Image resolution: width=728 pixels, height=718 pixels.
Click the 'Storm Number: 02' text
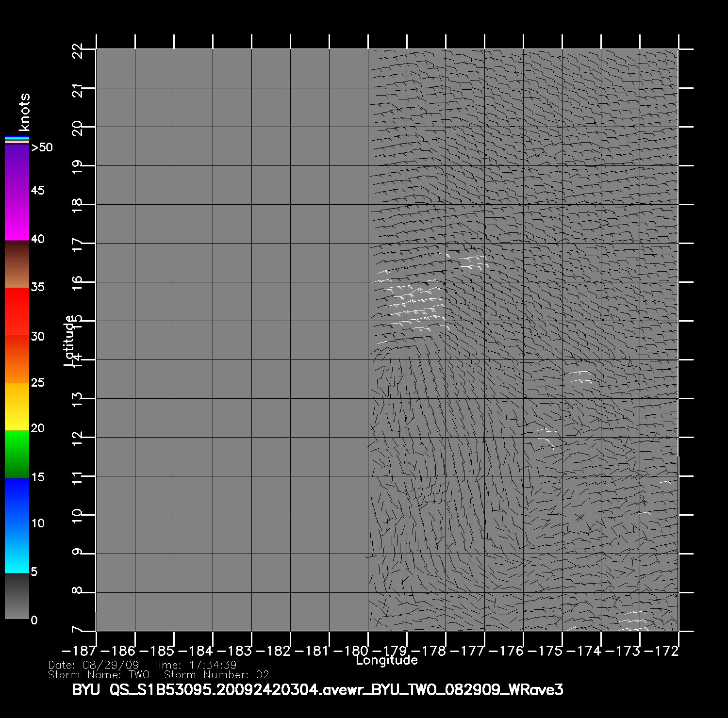coord(216,675)
